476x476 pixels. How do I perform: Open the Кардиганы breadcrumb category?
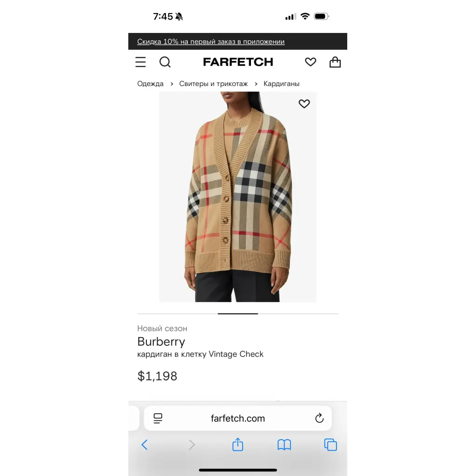(281, 84)
